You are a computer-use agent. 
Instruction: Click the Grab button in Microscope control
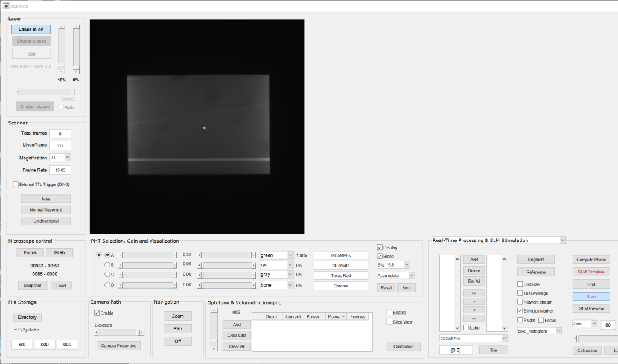coord(59,252)
